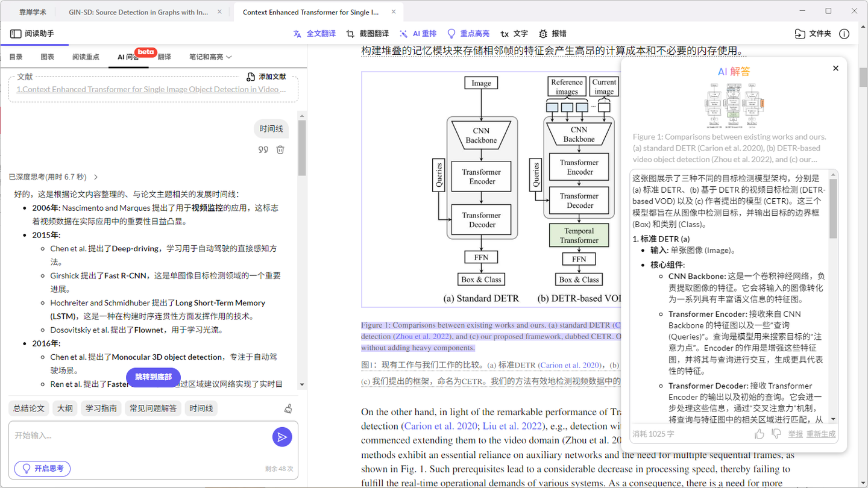Open the 重点高亮 highlight tool

pyautogui.click(x=467, y=33)
